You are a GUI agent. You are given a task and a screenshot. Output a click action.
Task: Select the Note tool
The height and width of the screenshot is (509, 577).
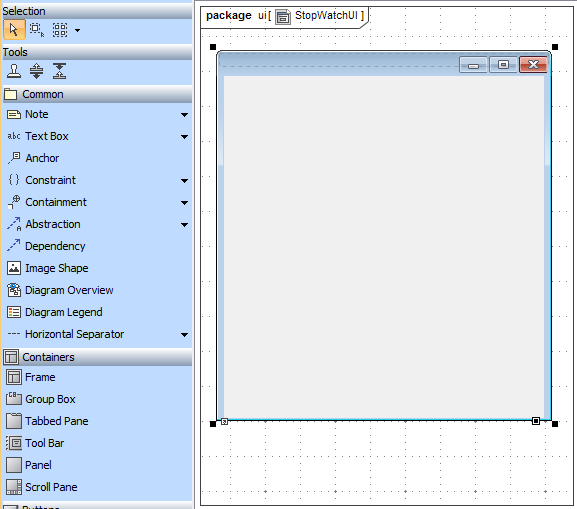point(28,114)
